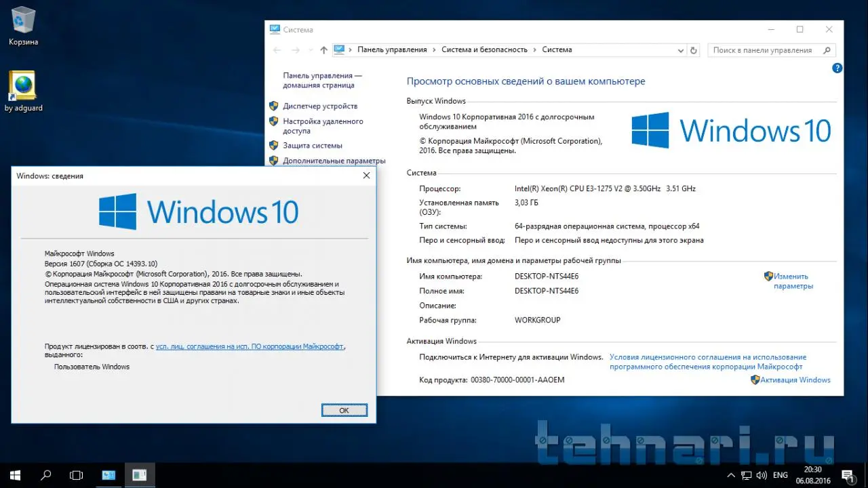Image resolution: width=868 pixels, height=488 pixels.
Task: Click the blue help question mark icon
Action: pyautogui.click(x=837, y=68)
